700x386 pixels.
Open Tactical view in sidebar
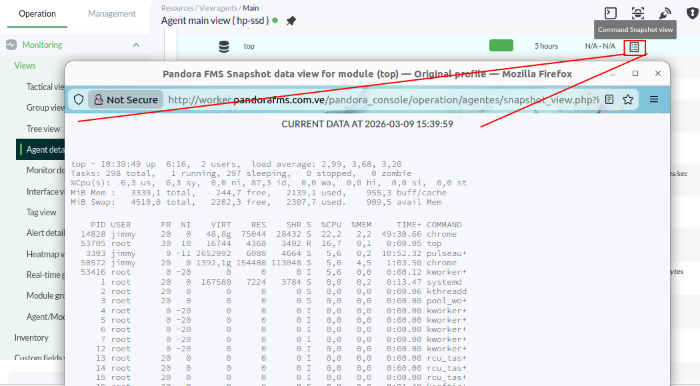pos(45,87)
